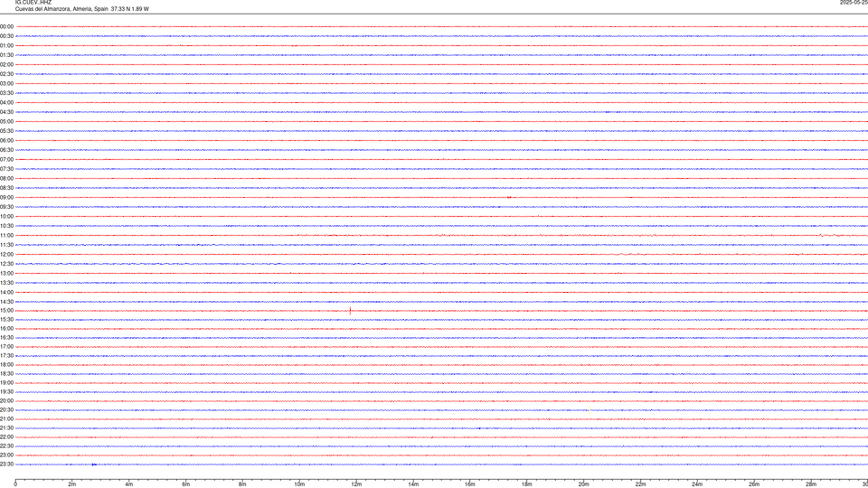Click the 12:00 time label
868x488 pixels.
pos(6,255)
